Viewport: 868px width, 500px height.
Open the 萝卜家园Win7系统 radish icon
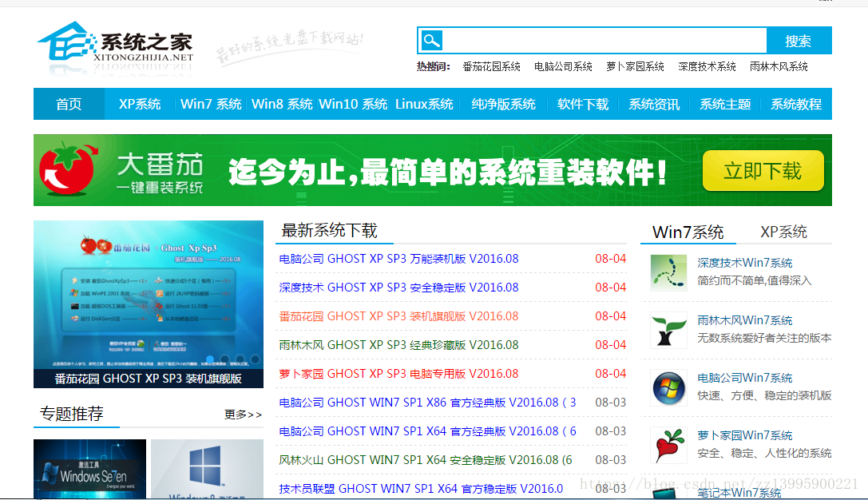pyautogui.click(x=668, y=446)
